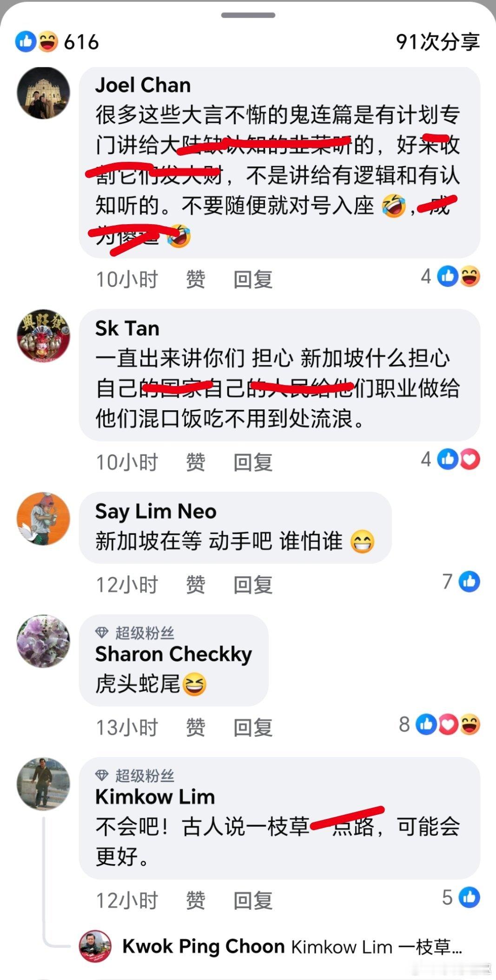Viewport: 496px width, 980px height.
Task: Reply to Say Lim Neo with 回复
Action: click(253, 585)
